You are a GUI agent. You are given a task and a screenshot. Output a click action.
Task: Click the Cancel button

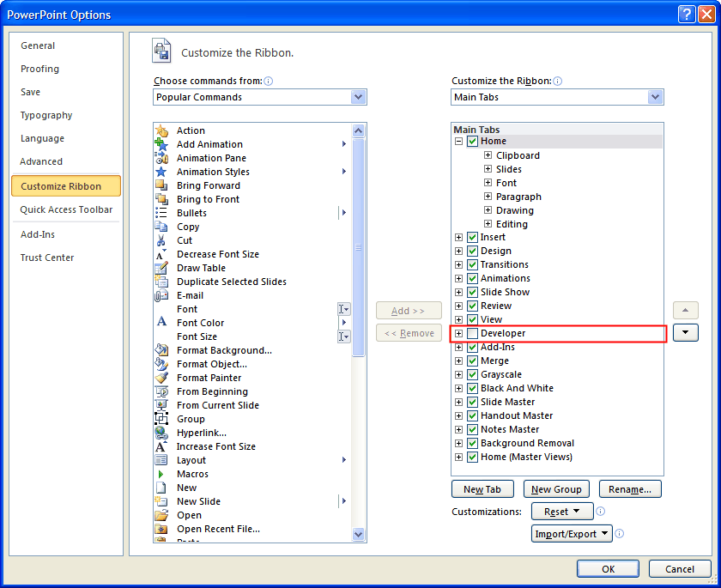pos(680,569)
